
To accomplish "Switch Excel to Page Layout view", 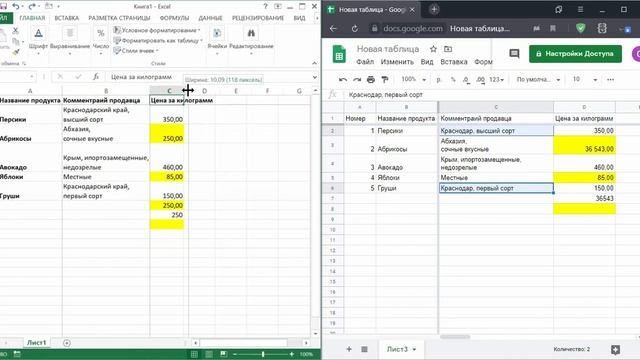I will point(209,354).
